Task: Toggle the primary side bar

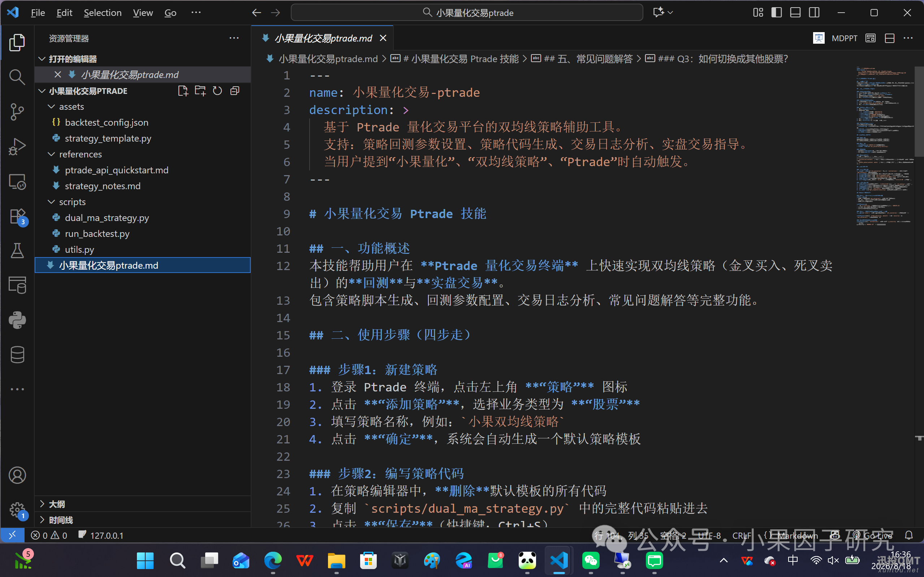Action: tap(777, 13)
